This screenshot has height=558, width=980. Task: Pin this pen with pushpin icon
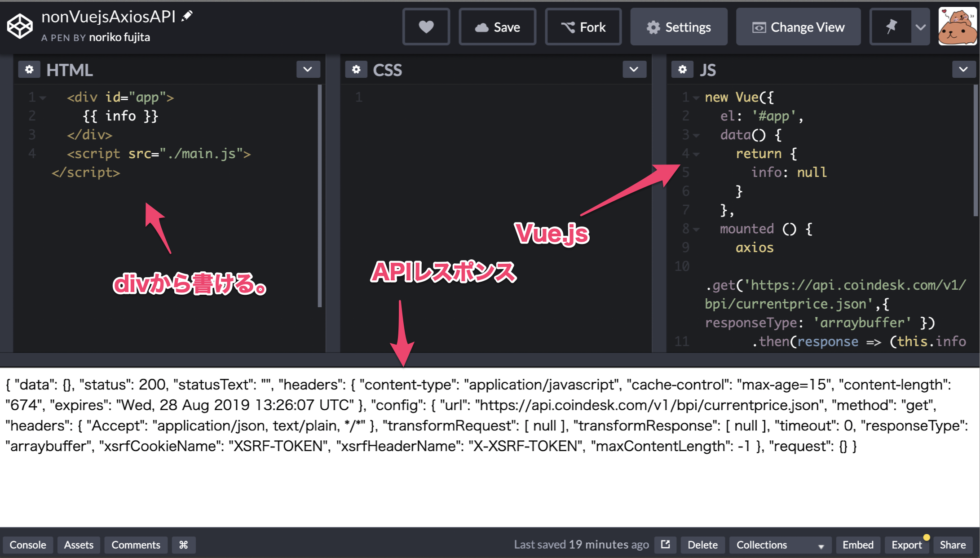pyautogui.click(x=891, y=27)
